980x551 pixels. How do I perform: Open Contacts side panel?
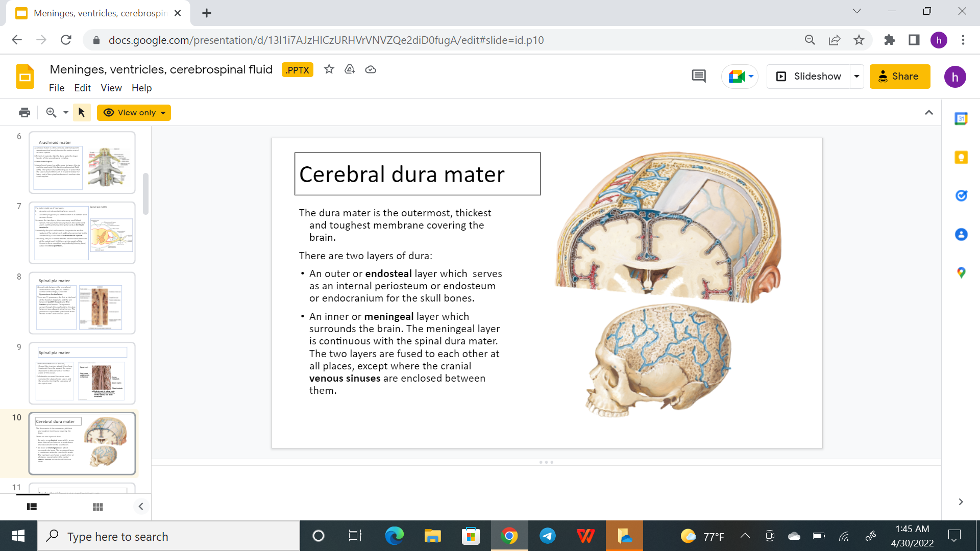click(961, 234)
